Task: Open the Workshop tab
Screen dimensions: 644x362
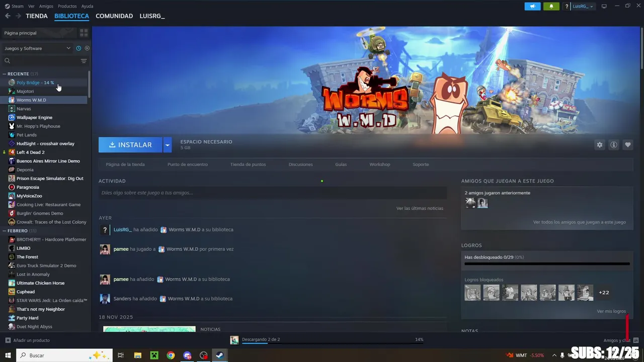Action: tap(380, 164)
